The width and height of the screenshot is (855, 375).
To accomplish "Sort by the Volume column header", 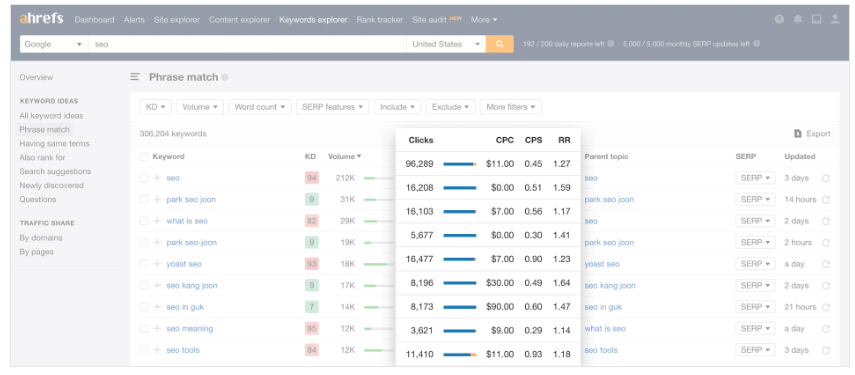I will pyautogui.click(x=345, y=156).
